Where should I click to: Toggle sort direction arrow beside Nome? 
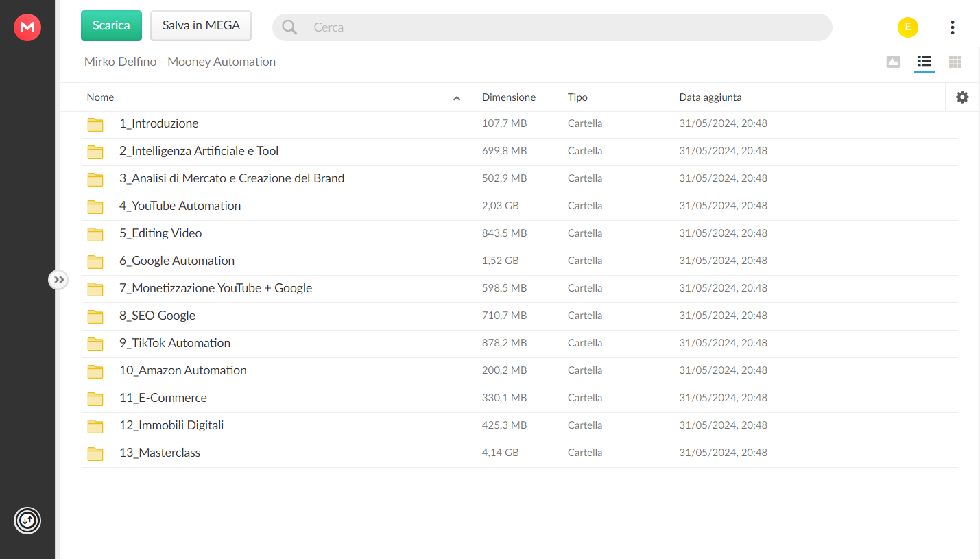[457, 98]
